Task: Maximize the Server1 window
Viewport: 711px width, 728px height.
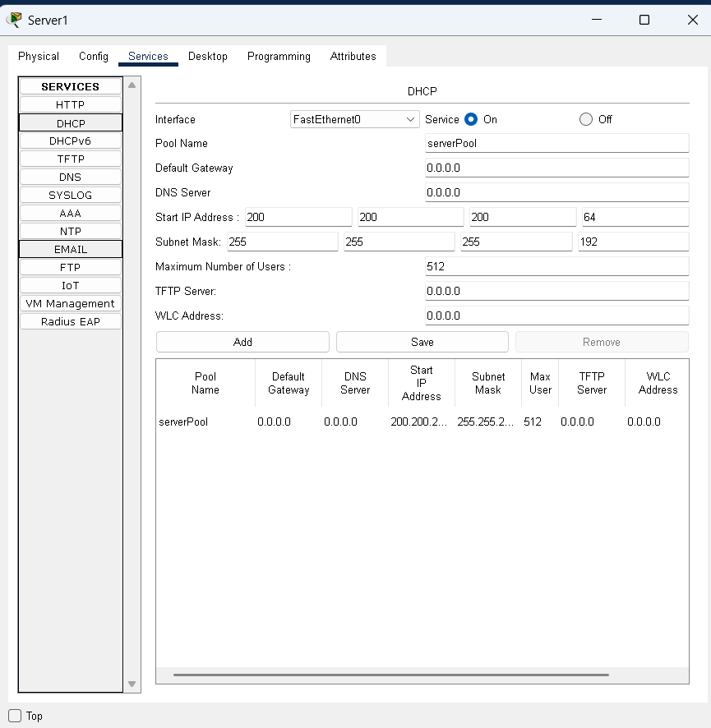Action: point(644,20)
